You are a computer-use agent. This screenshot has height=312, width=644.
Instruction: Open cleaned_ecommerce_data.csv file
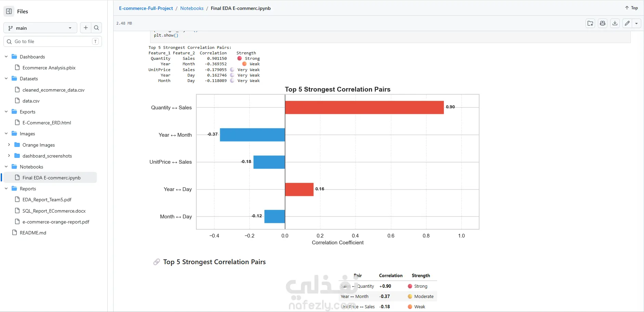(x=53, y=90)
